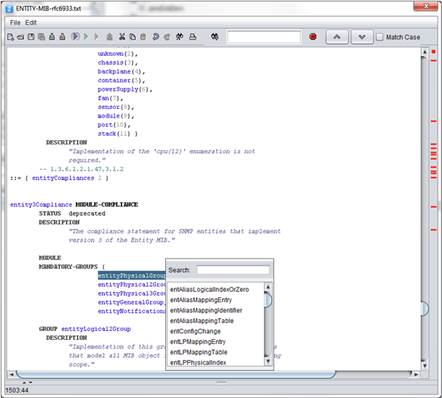Viewport: 442px width, 398px height.
Task: Open the Edit menu
Action: 31,23
